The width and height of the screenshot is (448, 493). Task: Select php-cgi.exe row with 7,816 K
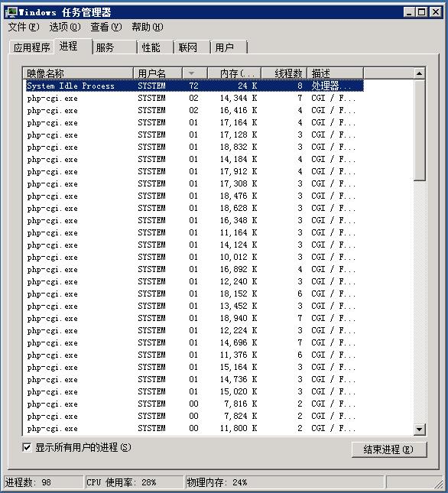pos(195,404)
